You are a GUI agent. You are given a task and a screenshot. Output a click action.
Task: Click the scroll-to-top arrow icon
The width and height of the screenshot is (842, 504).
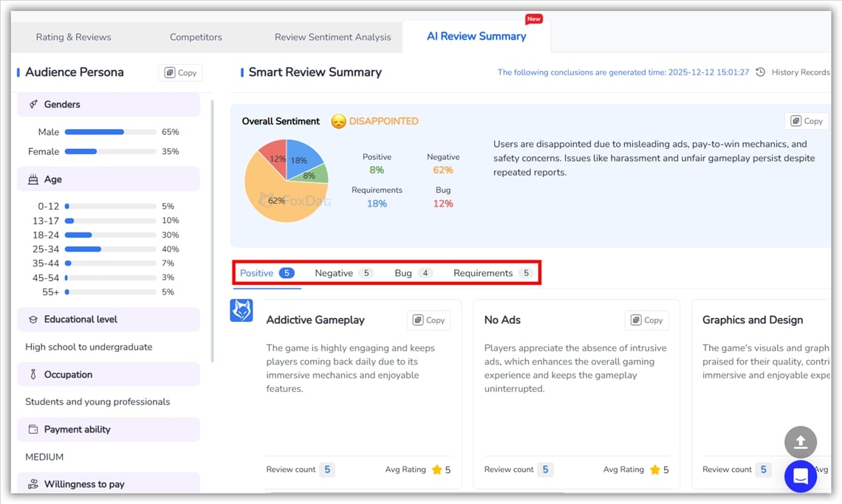801,442
